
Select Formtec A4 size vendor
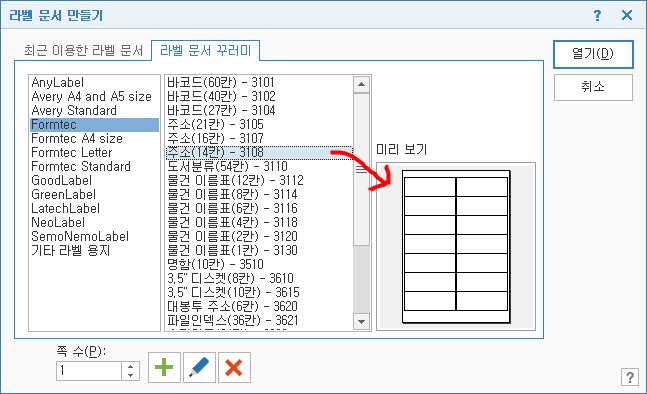pyautogui.click(x=94, y=139)
